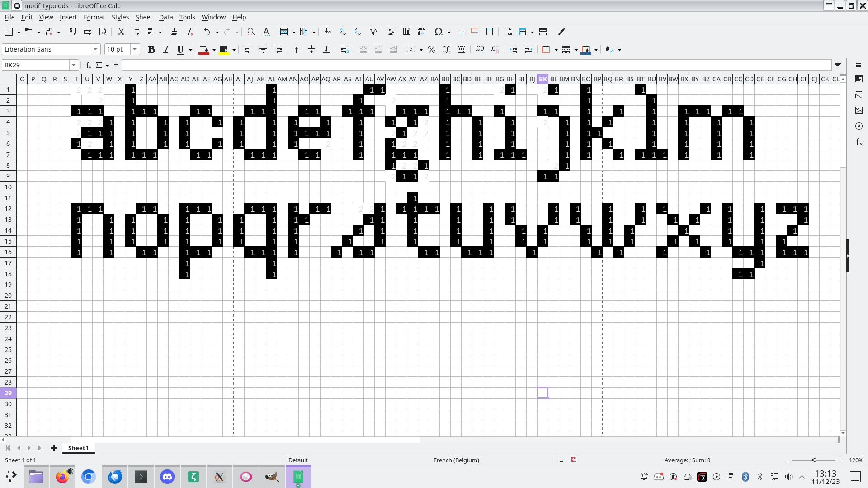This screenshot has width=868, height=488.
Task: Click the AutoFilter funnel icon
Action: tap(373, 32)
